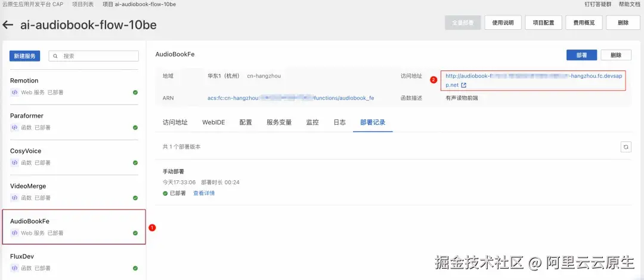This screenshot has height=280, width=644.
Task: Select VideoMerge function in list
Action: pyautogui.click(x=74, y=192)
